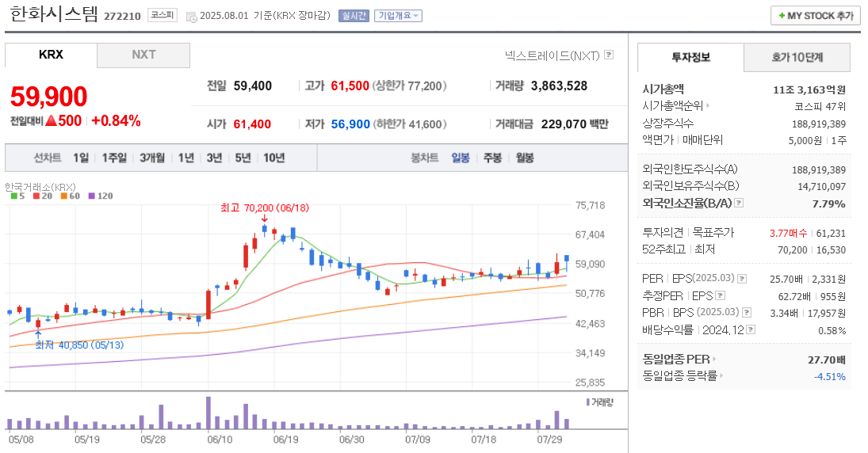The height and width of the screenshot is (453, 868).
Task: Click 07/29 date on chart axis
Action: tap(549, 440)
